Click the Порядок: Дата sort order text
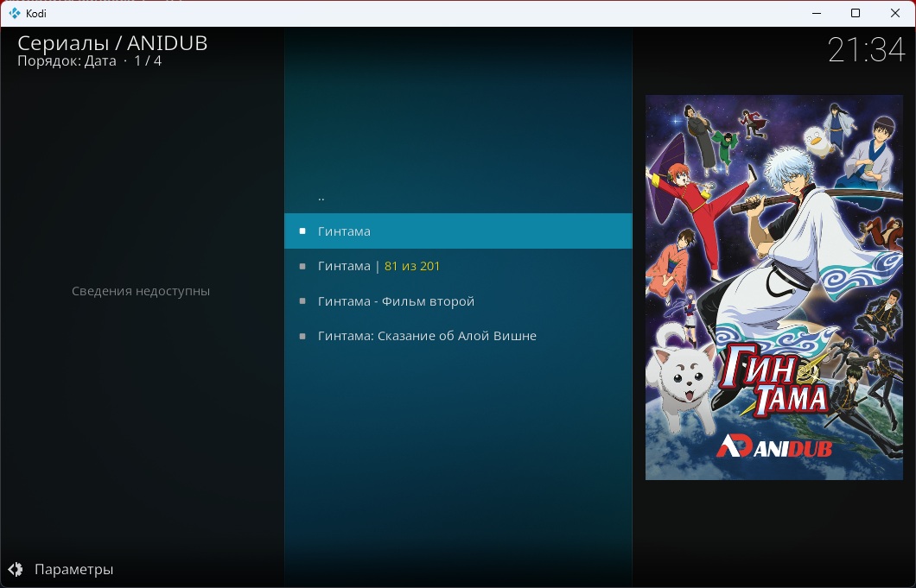The height and width of the screenshot is (588, 916). point(67,61)
